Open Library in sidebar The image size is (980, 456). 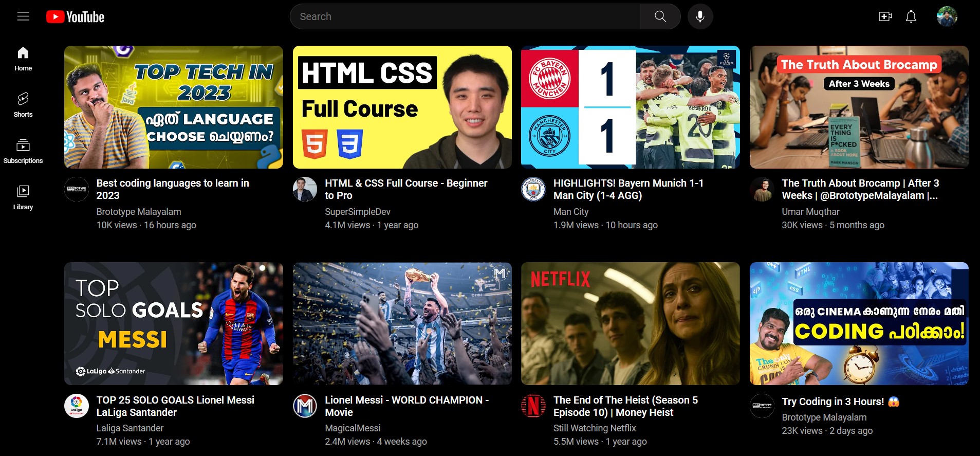(x=23, y=197)
